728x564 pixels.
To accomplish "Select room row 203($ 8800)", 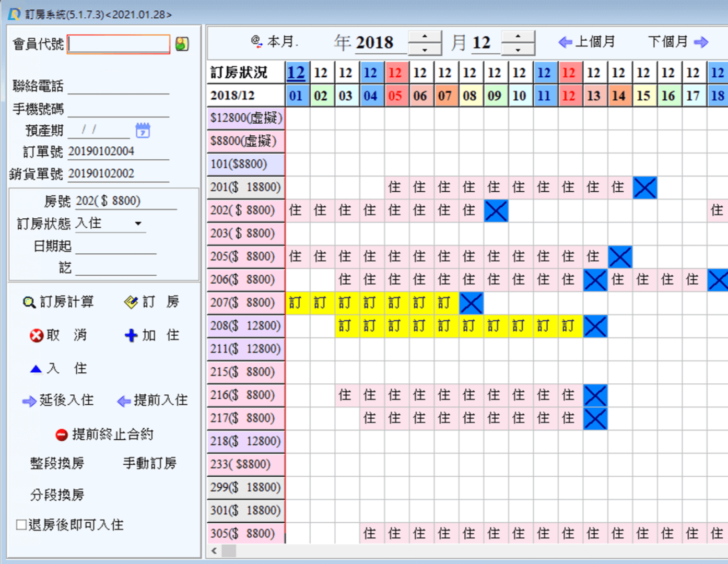I will tap(246, 233).
